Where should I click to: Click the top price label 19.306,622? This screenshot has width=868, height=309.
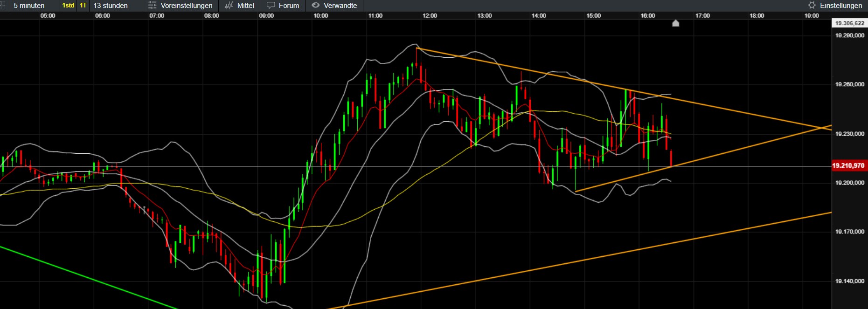pyautogui.click(x=849, y=23)
